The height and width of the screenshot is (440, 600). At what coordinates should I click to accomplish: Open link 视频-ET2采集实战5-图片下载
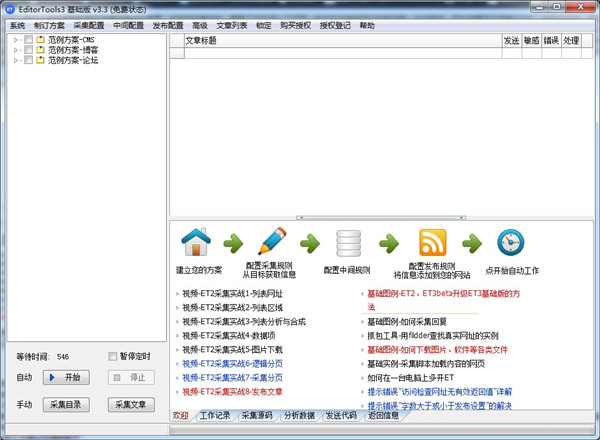(x=232, y=350)
